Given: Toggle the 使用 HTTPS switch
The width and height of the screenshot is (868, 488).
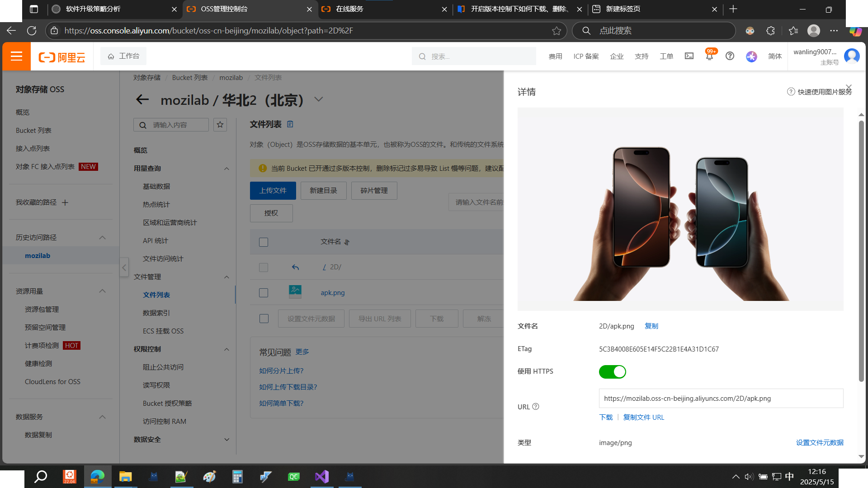Looking at the screenshot, I should pos(612,372).
